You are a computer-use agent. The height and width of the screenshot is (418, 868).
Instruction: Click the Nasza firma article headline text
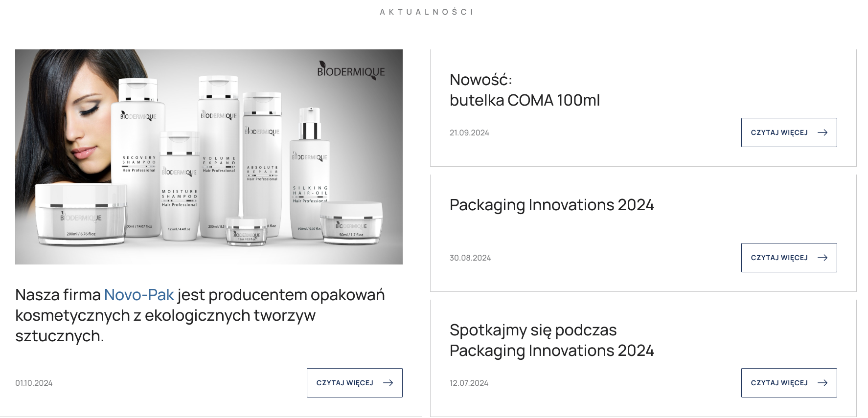[x=200, y=315]
